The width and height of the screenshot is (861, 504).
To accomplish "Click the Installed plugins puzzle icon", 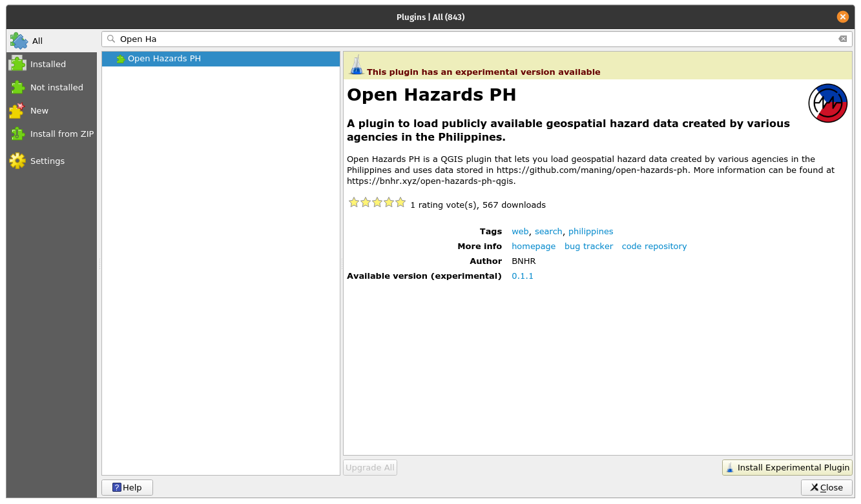I will 17,64.
